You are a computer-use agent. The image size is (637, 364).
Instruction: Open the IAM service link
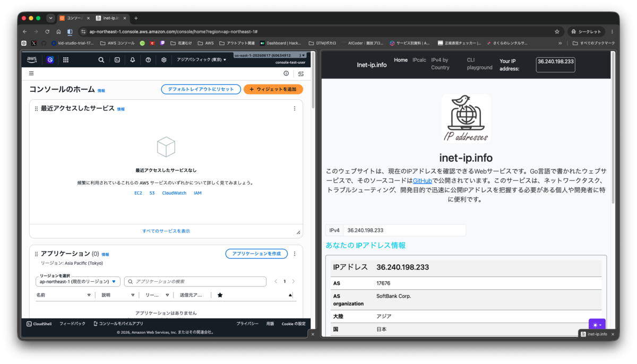tap(197, 193)
